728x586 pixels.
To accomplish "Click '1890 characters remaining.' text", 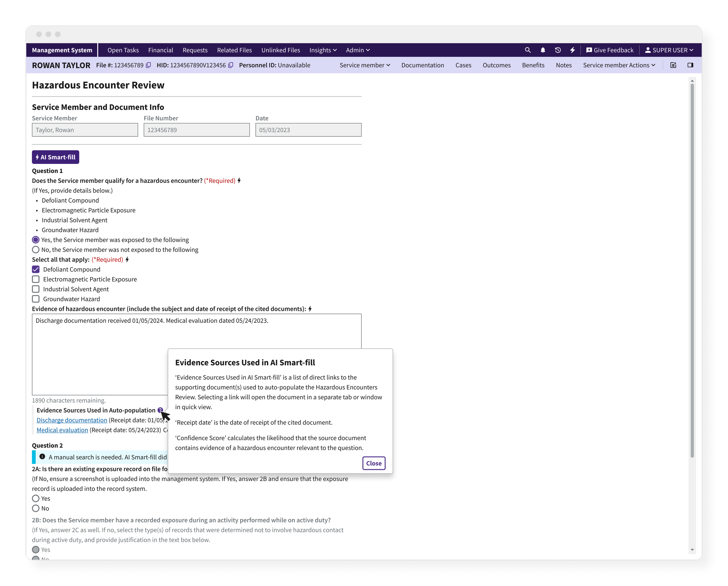I will (x=68, y=400).
